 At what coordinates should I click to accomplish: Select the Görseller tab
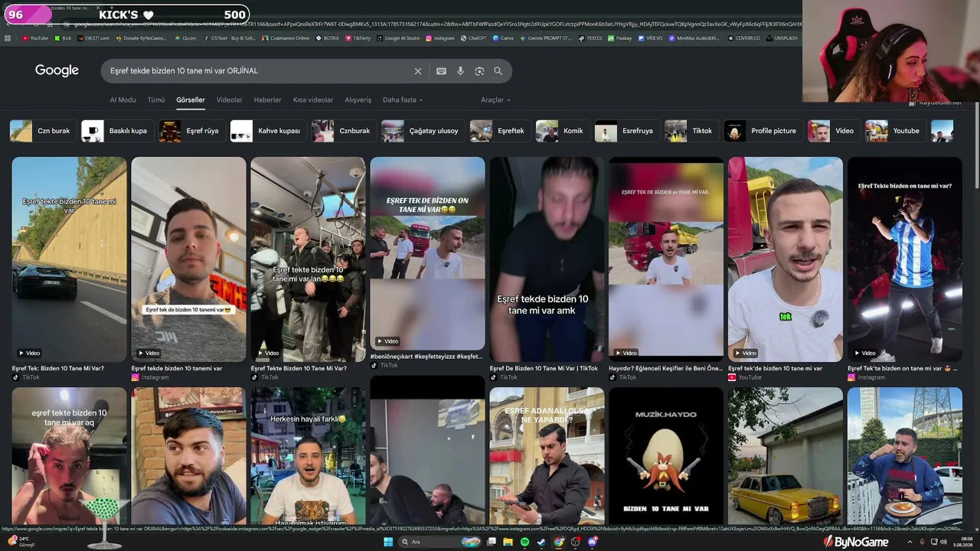(x=191, y=99)
